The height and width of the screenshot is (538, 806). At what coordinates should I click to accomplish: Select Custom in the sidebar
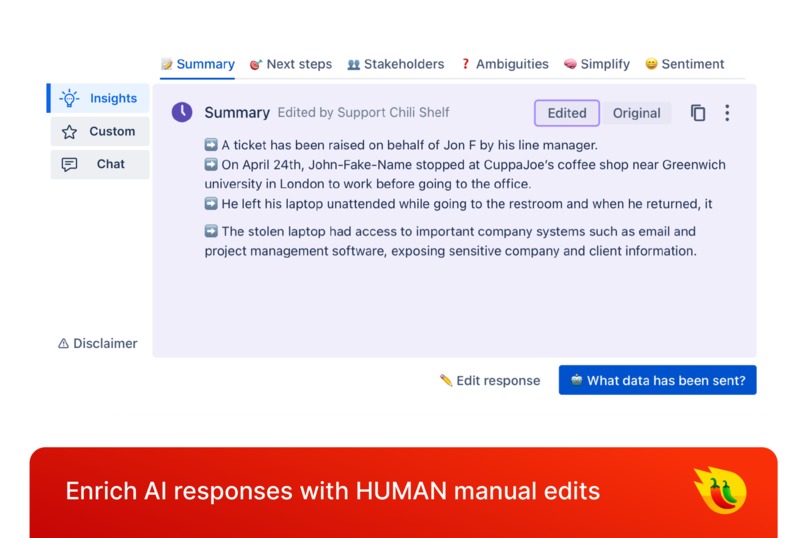pyautogui.click(x=100, y=132)
